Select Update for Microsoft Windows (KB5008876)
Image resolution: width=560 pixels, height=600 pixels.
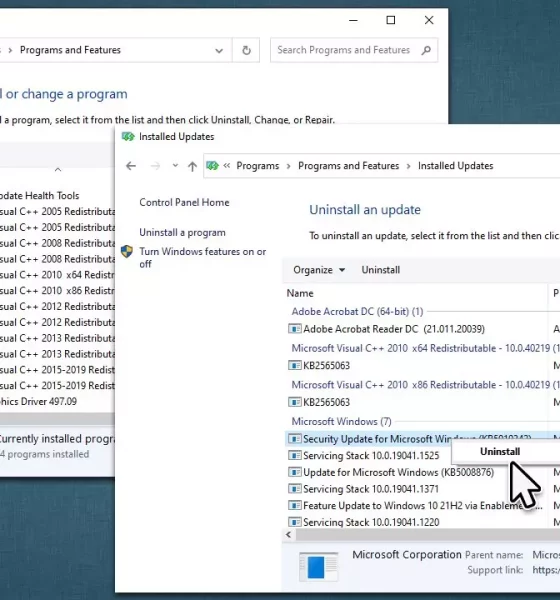coord(398,473)
